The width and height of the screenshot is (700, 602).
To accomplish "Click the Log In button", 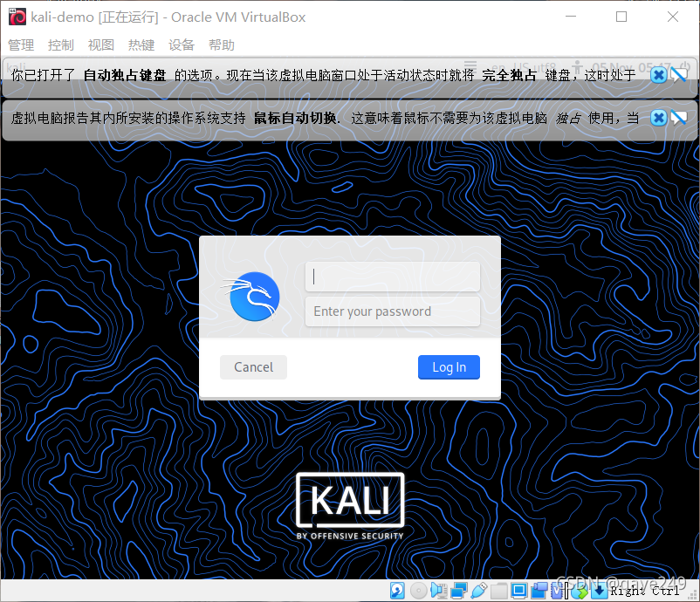I will [x=449, y=366].
